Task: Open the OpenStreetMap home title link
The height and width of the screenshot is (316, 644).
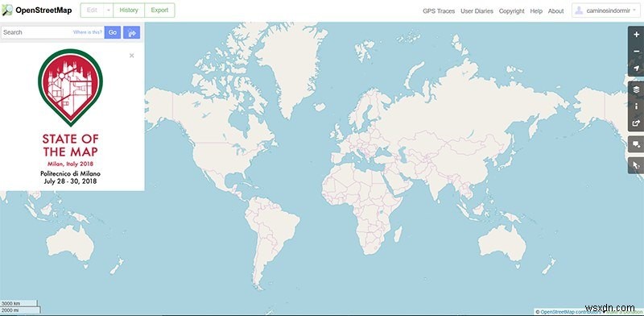Action: coord(43,10)
